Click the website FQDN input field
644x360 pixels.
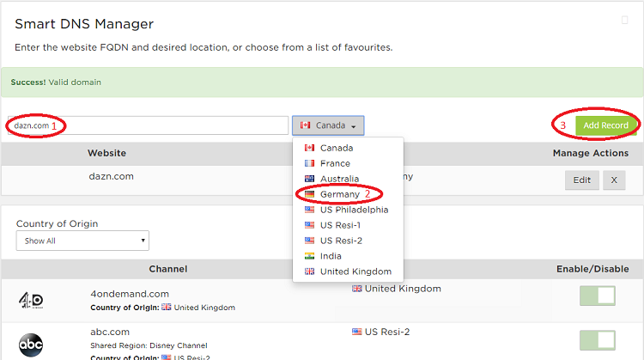(x=148, y=125)
